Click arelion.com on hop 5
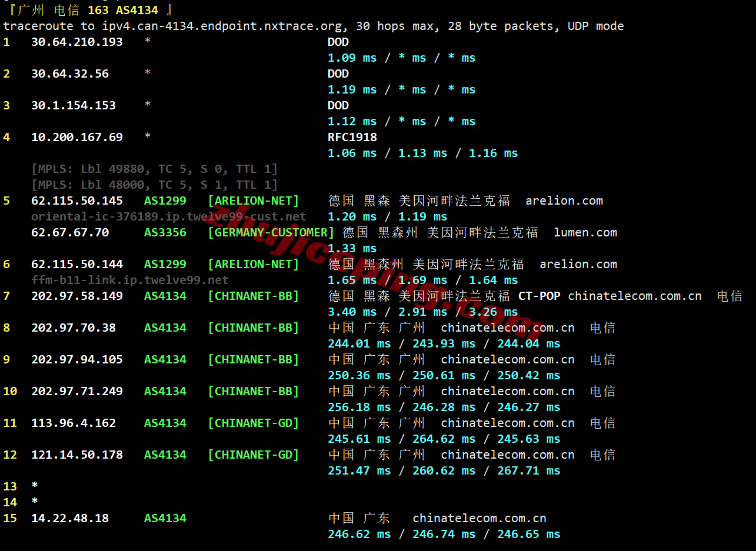Screen dimensions: 756x551 [564, 201]
